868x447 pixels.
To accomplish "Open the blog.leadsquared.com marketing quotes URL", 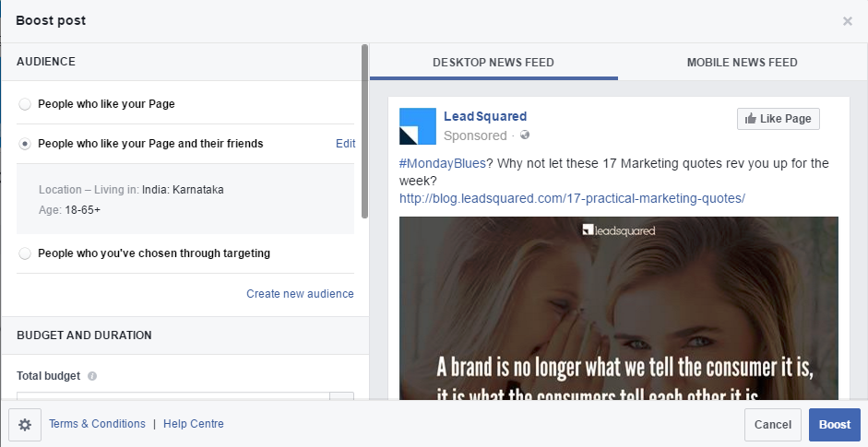I will point(573,198).
